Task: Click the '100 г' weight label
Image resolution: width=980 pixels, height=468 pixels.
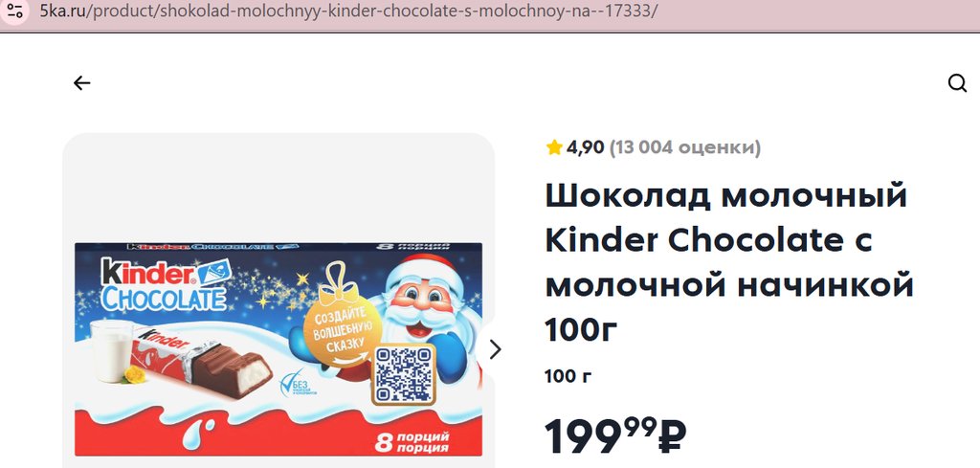Action: (568, 377)
